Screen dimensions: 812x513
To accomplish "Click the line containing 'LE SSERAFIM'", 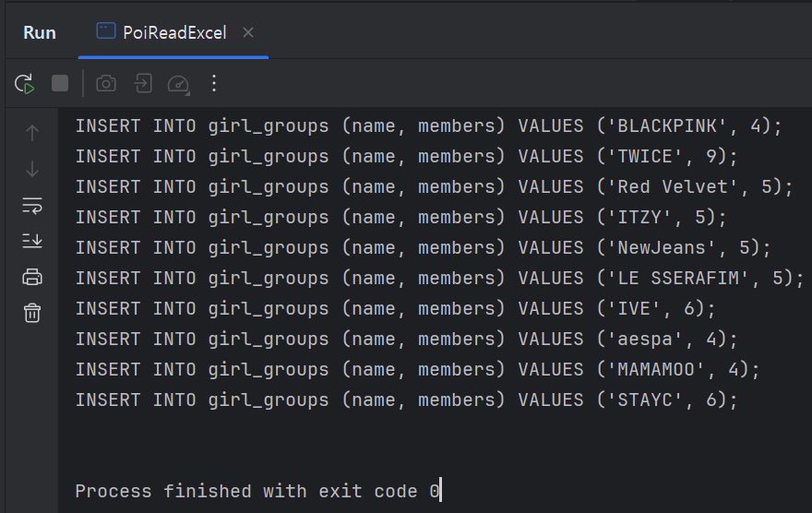I will (439, 279).
